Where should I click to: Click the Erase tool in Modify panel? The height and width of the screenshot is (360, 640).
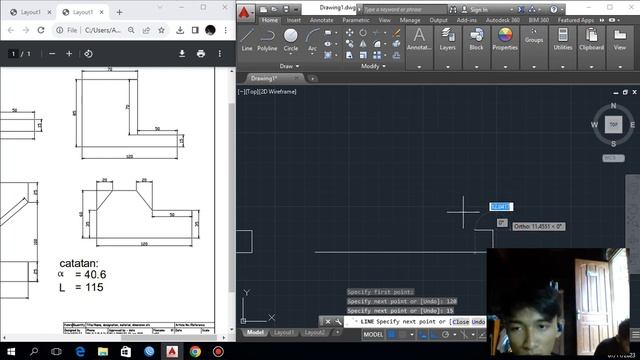pos(396,33)
